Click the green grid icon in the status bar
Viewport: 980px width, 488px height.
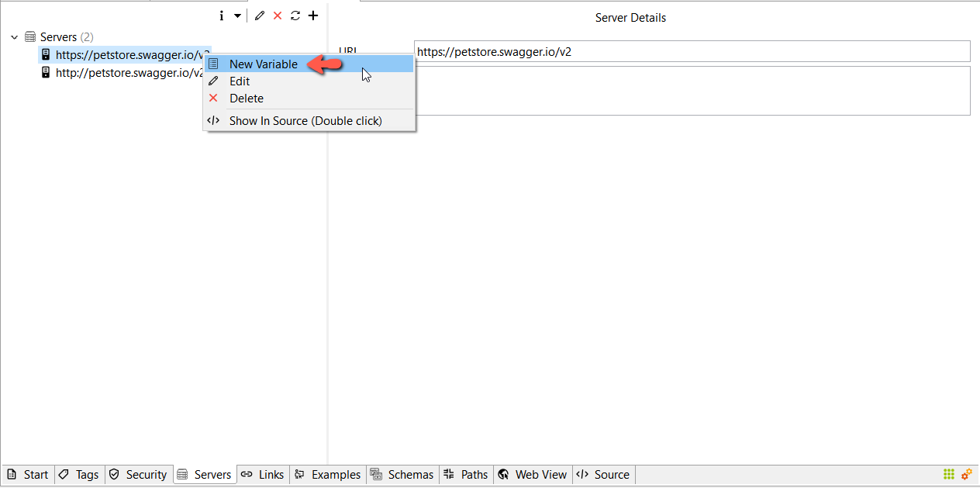[949, 474]
